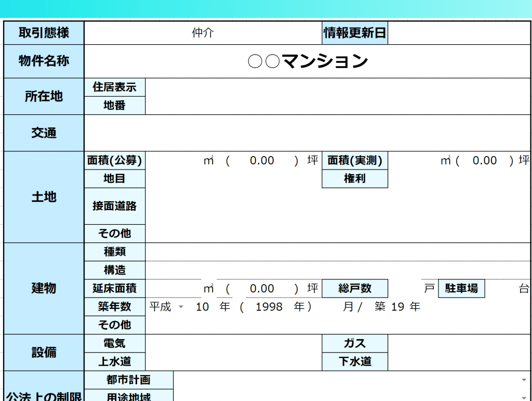
Task: Select the 下水道 label cell
Action: point(354,361)
